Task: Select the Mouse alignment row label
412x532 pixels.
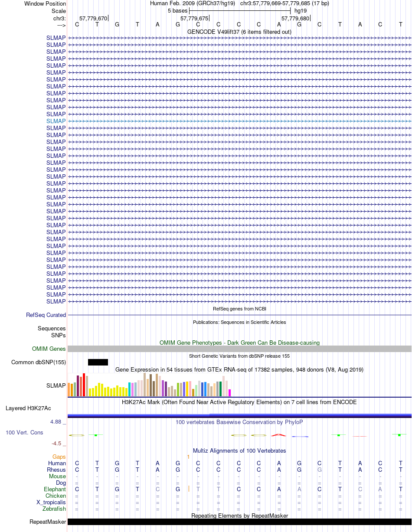Action: coord(57,476)
